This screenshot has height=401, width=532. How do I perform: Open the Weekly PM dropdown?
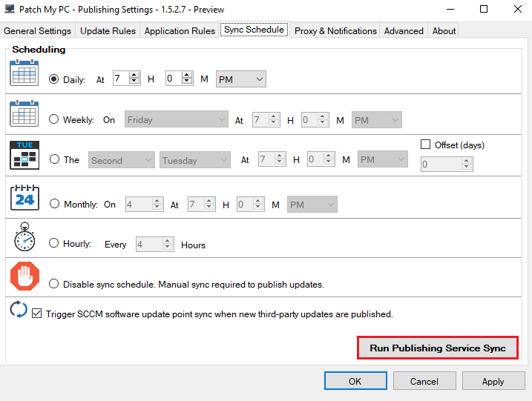point(377,120)
